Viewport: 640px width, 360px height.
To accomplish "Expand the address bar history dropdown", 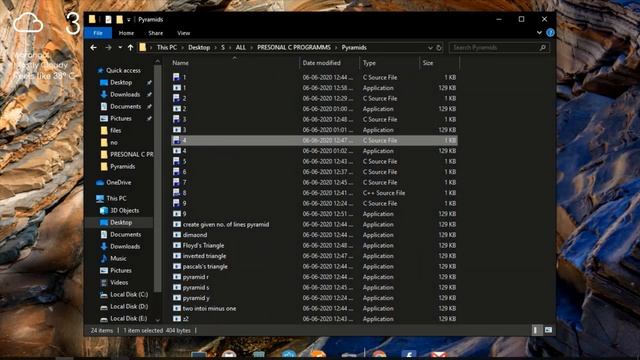I will (x=430, y=48).
